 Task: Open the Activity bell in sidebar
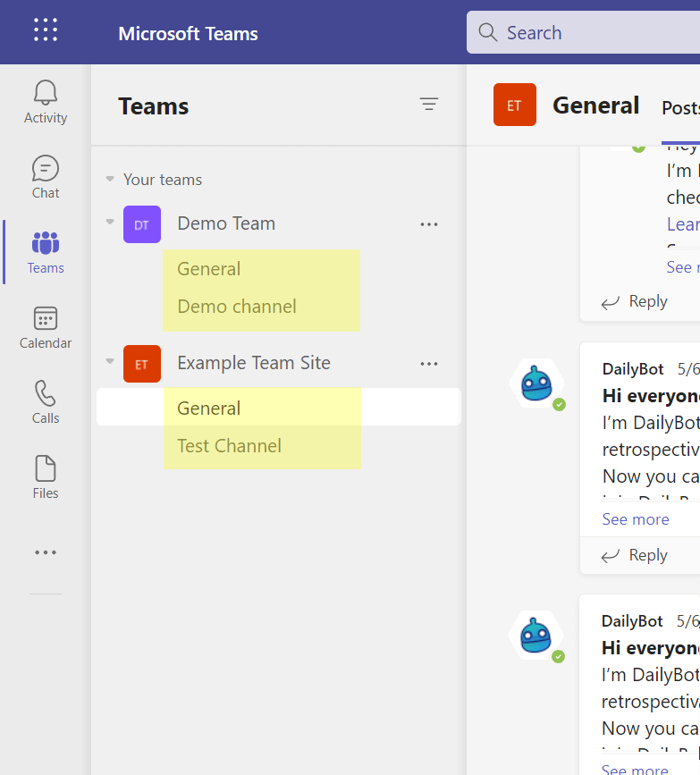(46, 102)
